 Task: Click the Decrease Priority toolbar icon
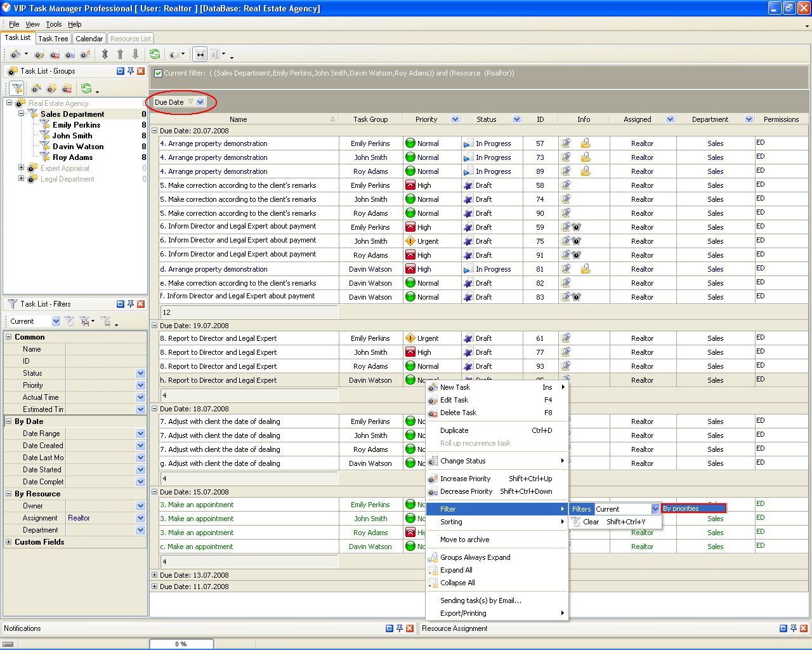[70, 55]
